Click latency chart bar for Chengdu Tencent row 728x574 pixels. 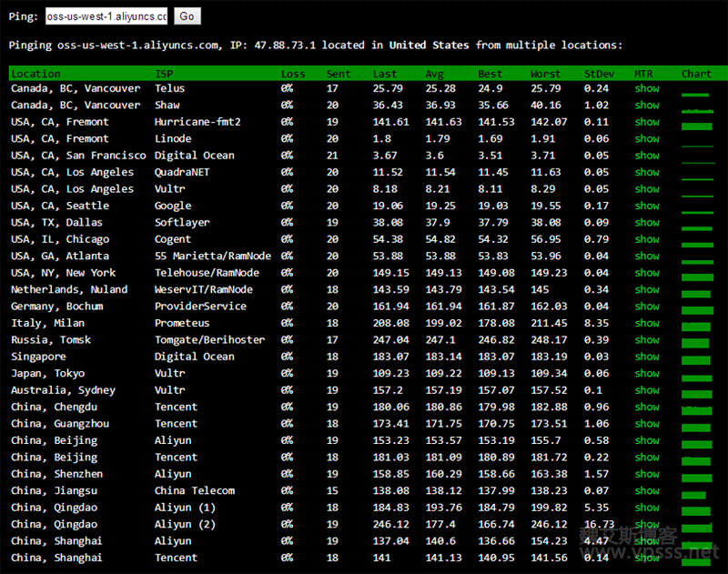(696, 410)
